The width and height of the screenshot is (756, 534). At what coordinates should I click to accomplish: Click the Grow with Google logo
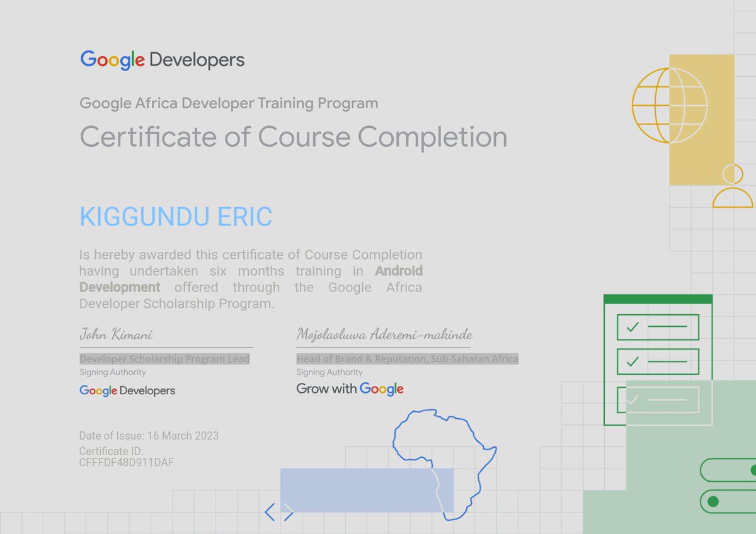click(x=350, y=389)
